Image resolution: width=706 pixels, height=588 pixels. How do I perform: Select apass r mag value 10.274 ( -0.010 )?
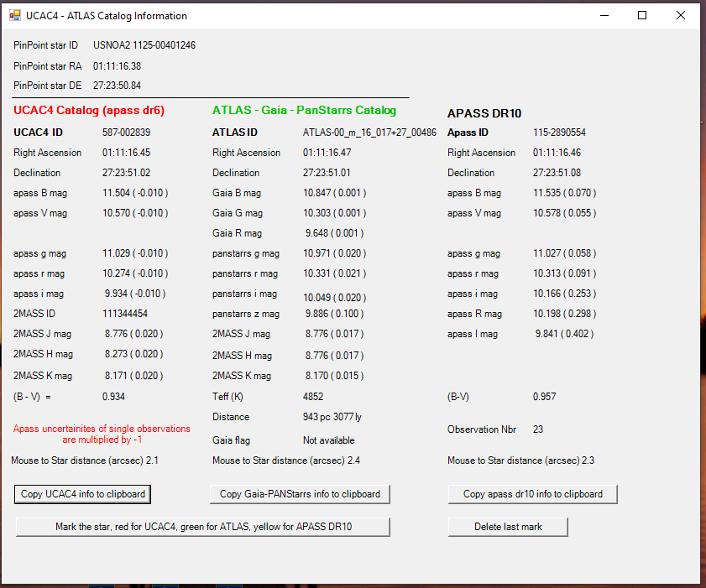[x=135, y=273]
